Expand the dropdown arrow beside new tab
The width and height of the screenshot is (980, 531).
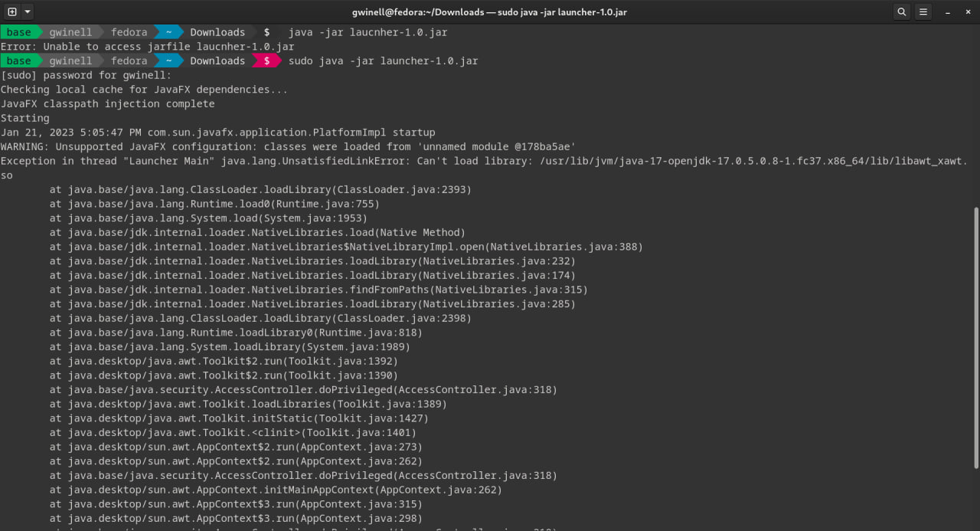click(x=28, y=11)
